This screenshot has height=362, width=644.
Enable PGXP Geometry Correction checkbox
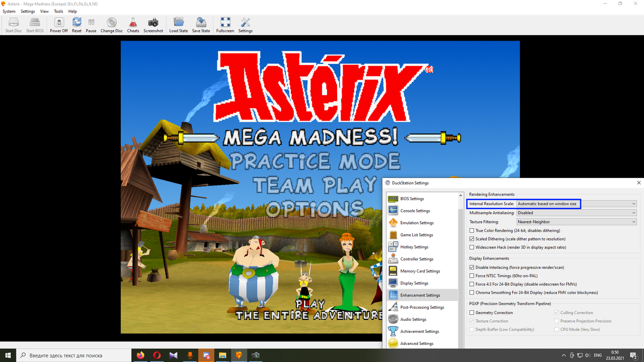click(472, 313)
